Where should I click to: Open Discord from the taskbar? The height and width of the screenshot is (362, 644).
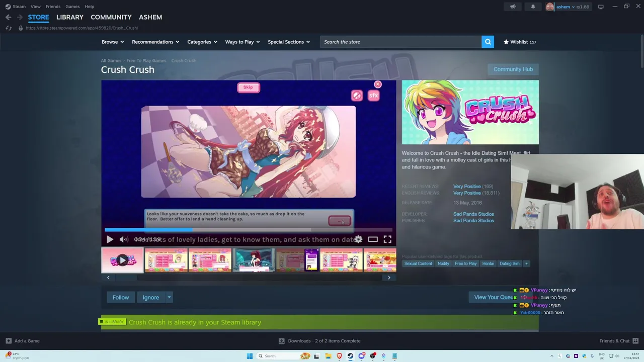tap(361, 356)
